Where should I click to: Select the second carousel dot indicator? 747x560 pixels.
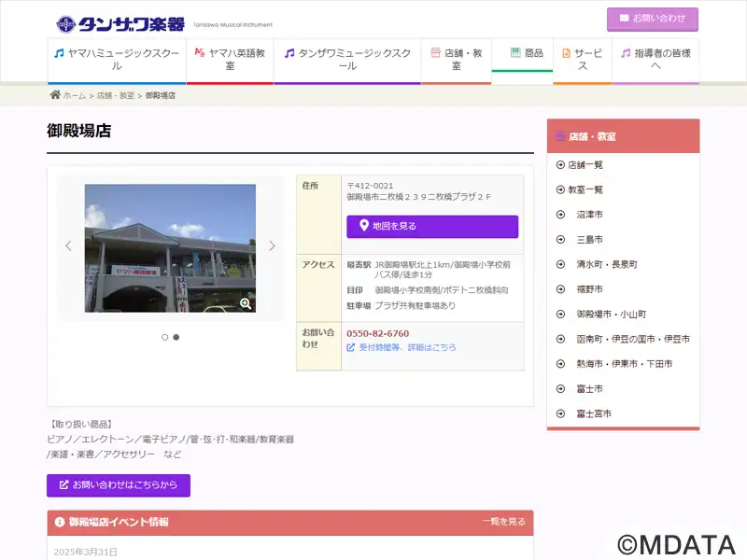coord(176,337)
